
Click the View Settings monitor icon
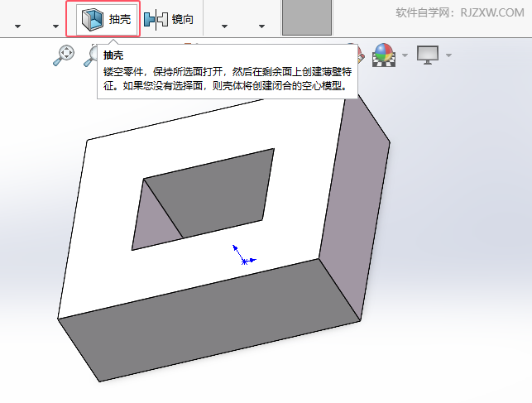tap(428, 55)
